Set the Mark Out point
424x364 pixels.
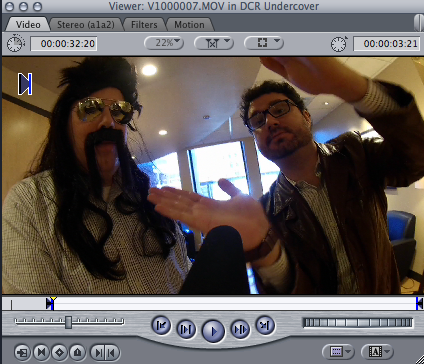(112, 352)
